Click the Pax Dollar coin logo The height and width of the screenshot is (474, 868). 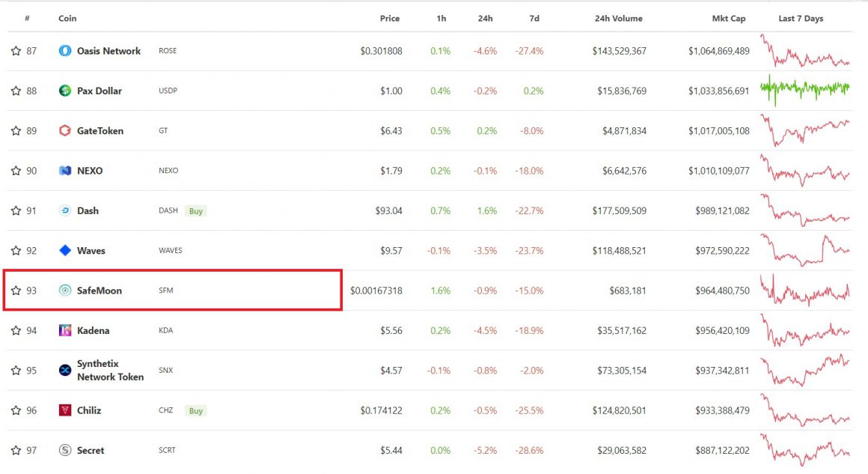click(64, 91)
